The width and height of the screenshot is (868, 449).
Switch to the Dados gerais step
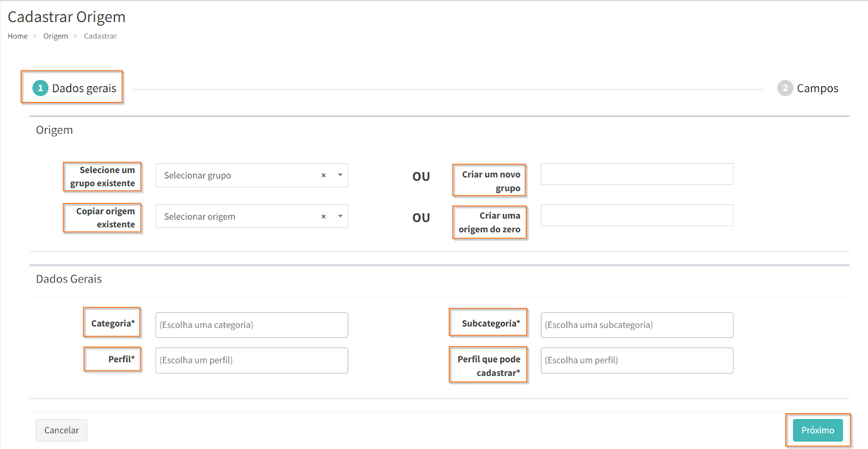[x=84, y=88]
